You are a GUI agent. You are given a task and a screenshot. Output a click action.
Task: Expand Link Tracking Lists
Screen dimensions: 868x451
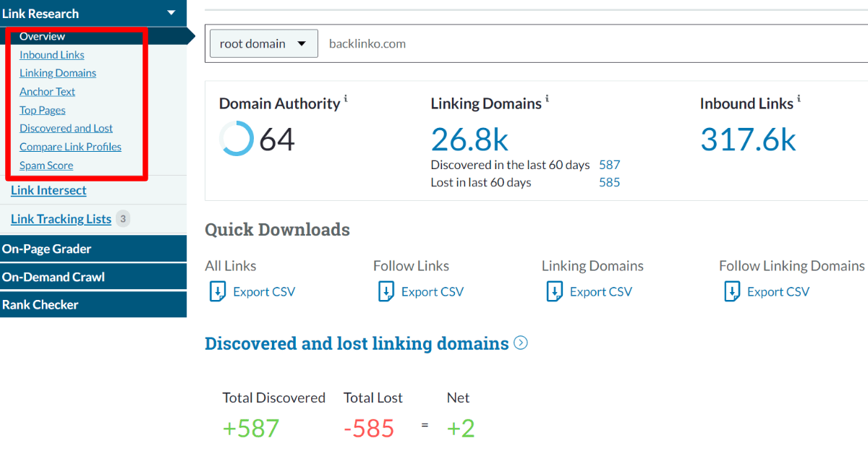(x=61, y=218)
